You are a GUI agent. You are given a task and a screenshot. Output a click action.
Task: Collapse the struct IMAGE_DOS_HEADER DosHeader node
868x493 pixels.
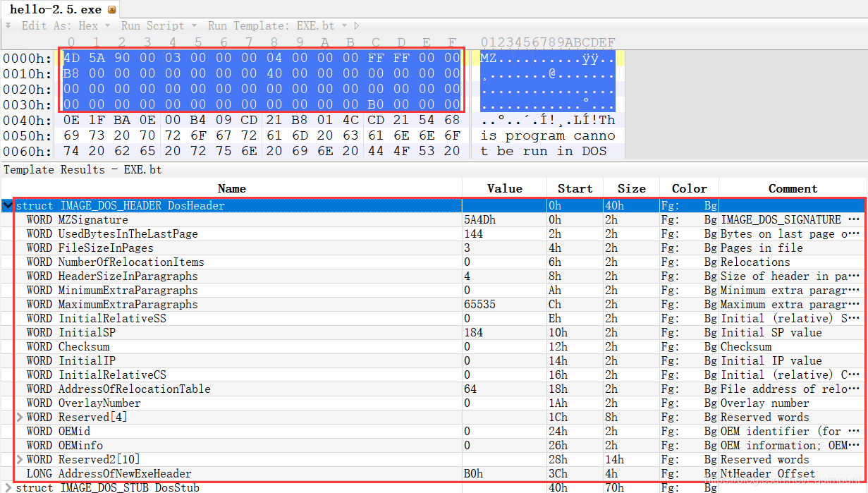coord(8,206)
